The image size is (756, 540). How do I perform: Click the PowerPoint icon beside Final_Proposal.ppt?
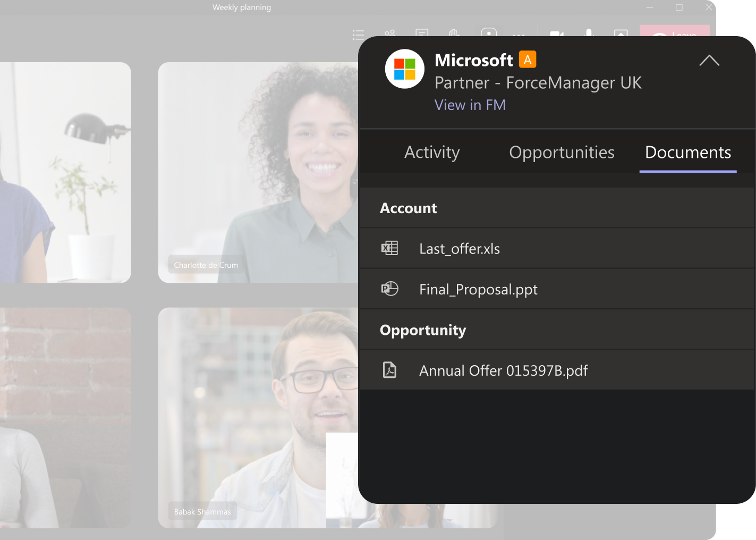click(389, 289)
